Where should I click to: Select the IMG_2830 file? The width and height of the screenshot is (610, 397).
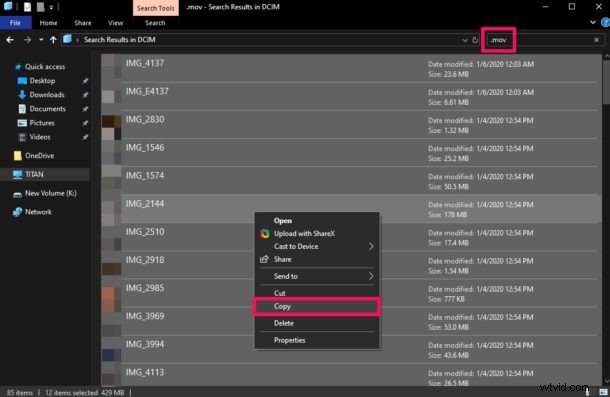tap(349, 125)
